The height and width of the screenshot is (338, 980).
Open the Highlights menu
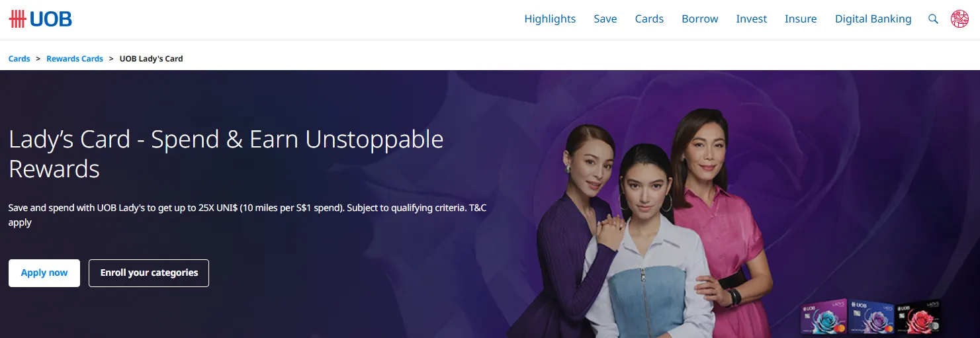point(550,19)
